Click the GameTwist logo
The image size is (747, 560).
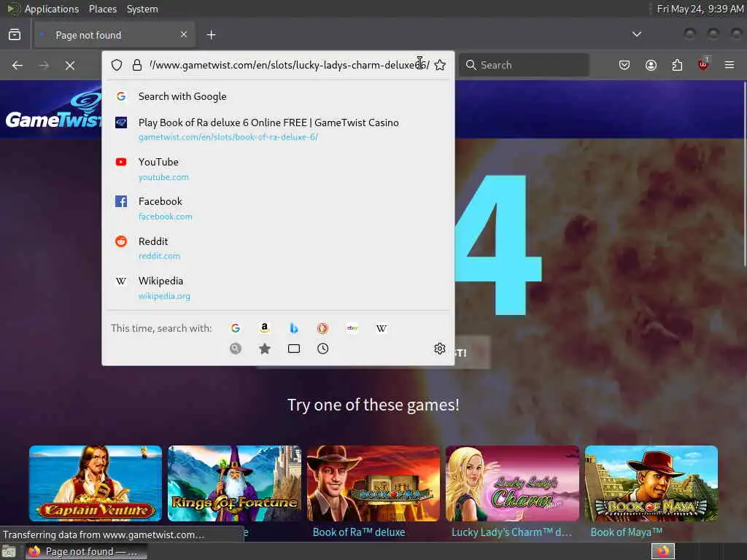point(53,111)
